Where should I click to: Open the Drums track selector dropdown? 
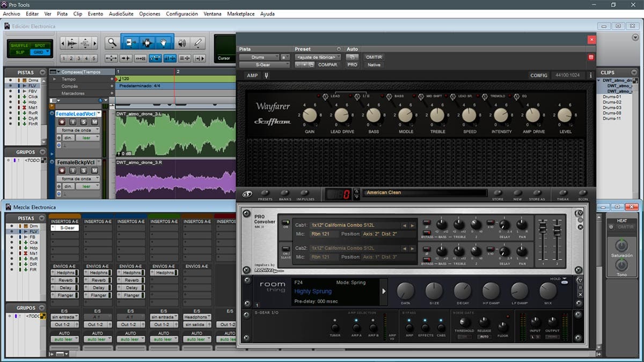[x=259, y=57]
